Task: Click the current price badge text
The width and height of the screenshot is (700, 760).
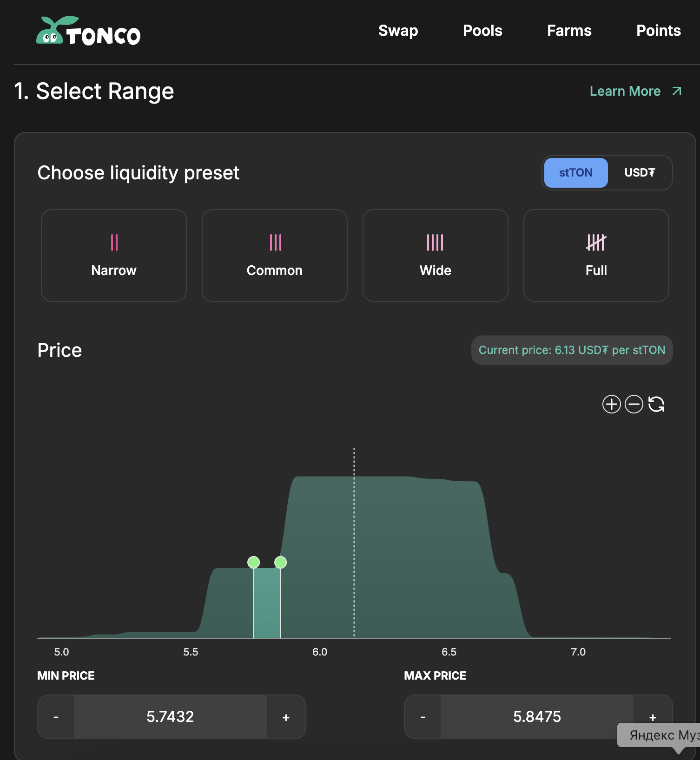Action: 572,350
